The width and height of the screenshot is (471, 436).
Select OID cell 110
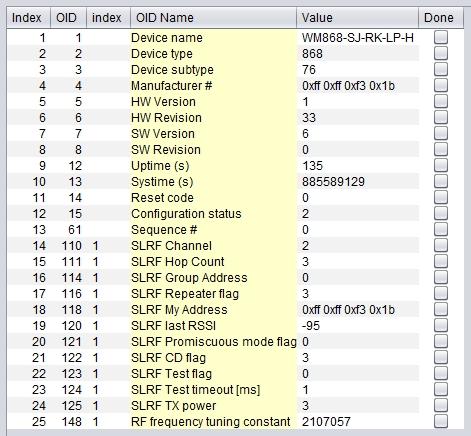point(69,246)
